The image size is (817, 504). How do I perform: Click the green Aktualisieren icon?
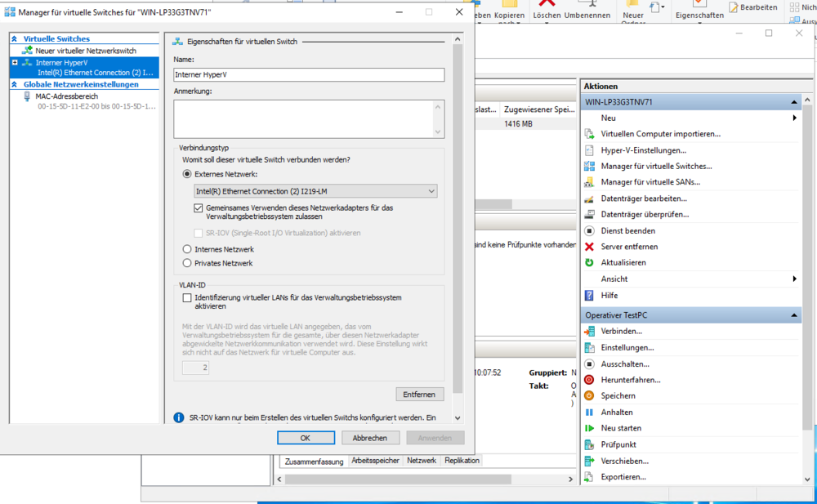[589, 263]
